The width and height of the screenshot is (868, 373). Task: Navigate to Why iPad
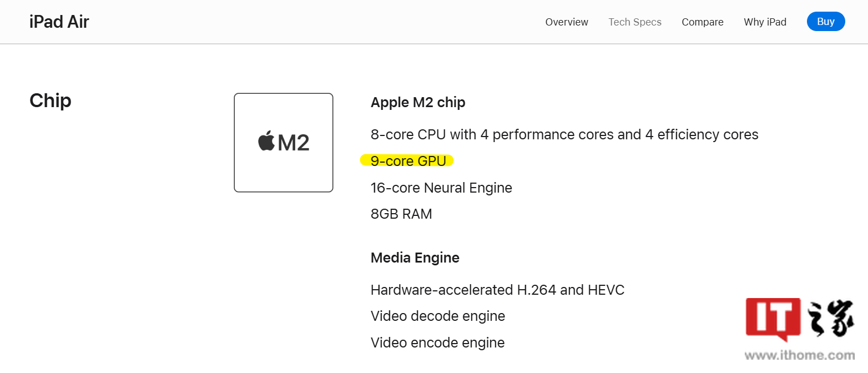(765, 22)
